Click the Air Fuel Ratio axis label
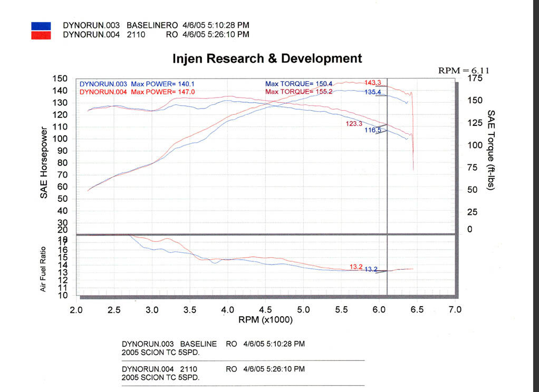Viewport: 539px width, 392px height. 43,269
